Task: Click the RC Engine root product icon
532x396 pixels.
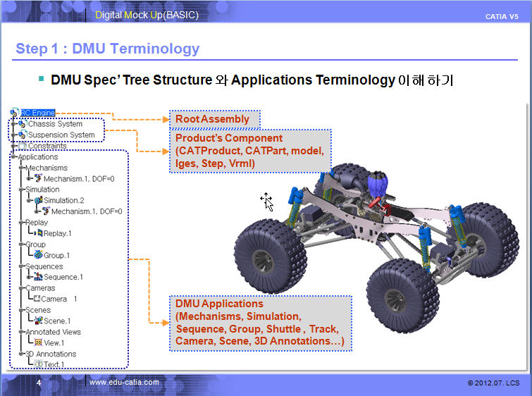Action: click(x=15, y=113)
